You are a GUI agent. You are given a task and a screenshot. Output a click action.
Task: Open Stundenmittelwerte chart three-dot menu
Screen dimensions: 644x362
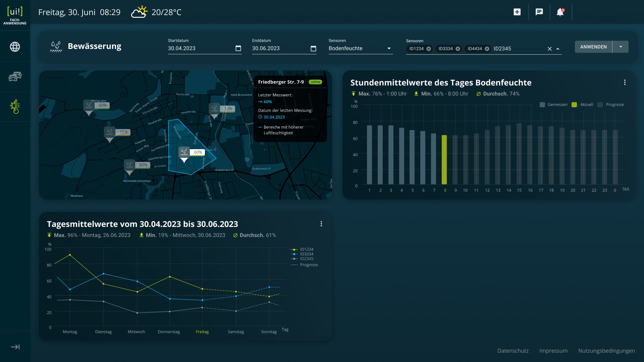click(625, 82)
